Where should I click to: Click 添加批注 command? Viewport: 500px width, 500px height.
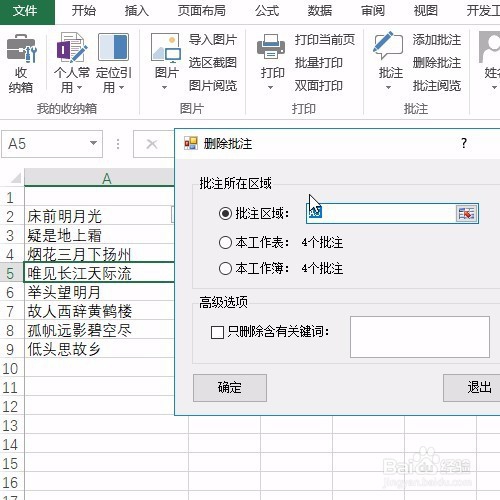tap(437, 40)
